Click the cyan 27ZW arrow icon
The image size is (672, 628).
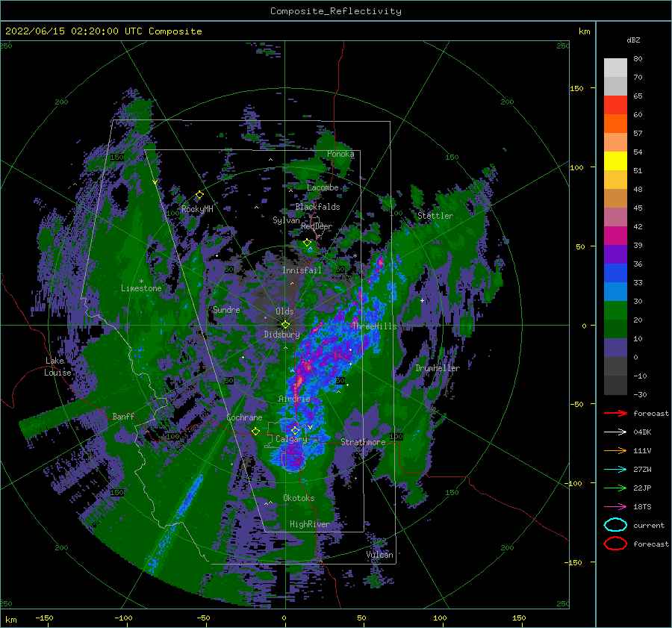coord(615,469)
